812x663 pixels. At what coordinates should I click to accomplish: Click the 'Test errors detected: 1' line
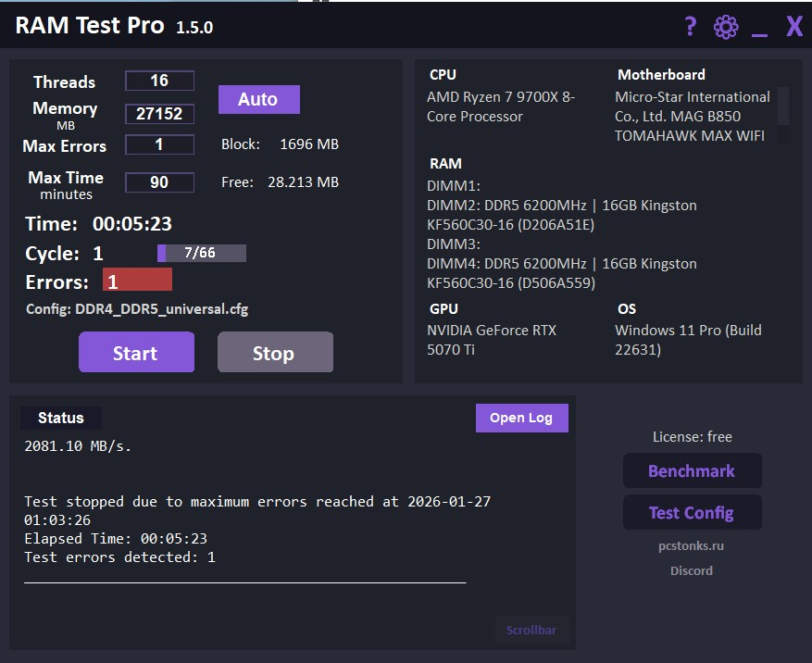[x=119, y=557]
